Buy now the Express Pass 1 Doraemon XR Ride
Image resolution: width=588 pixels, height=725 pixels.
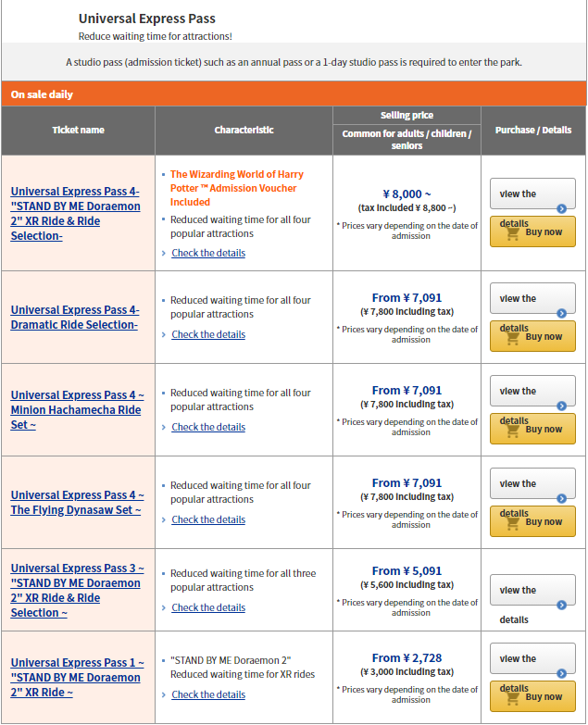point(532,696)
